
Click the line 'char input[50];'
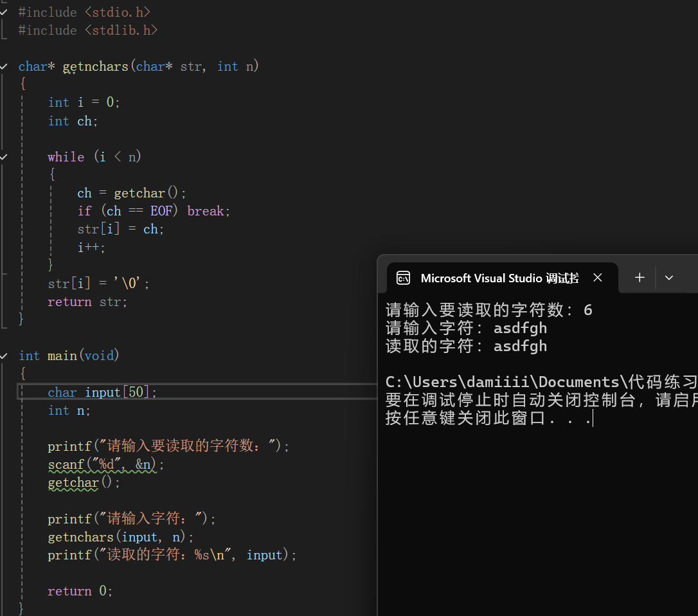pyautogui.click(x=102, y=392)
